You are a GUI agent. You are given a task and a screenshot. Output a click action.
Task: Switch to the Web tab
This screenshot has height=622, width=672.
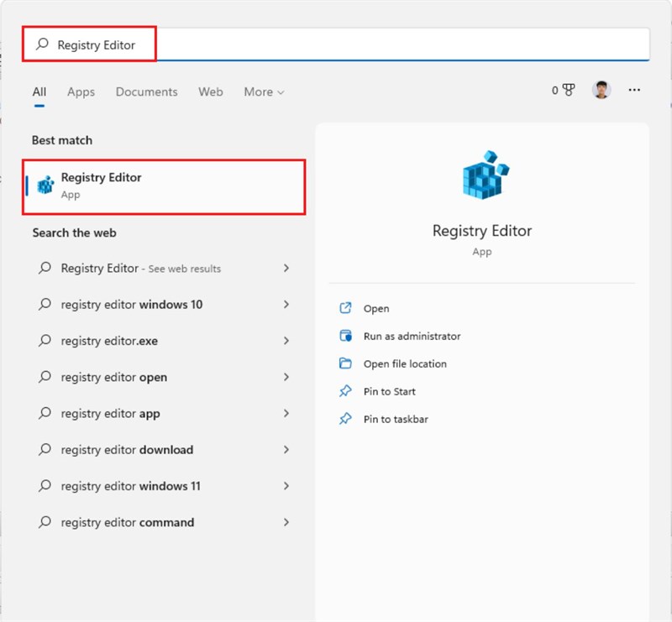pyautogui.click(x=211, y=91)
